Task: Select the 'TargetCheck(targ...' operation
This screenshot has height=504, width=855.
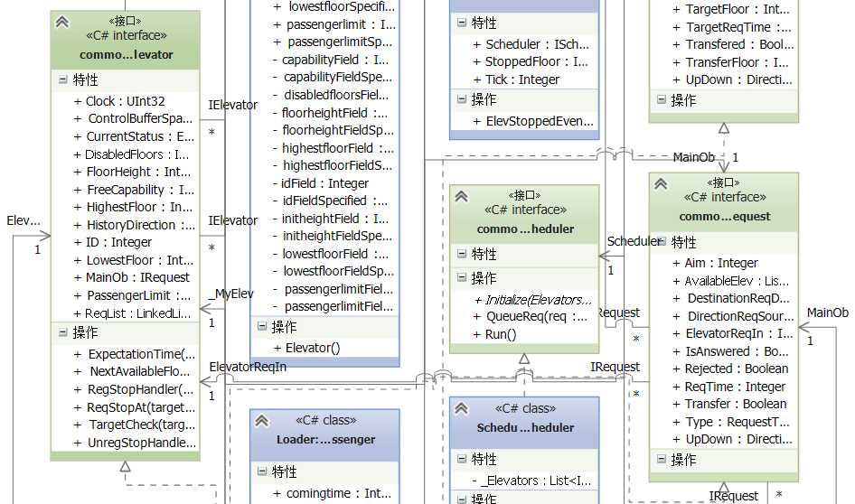Action: (x=134, y=425)
